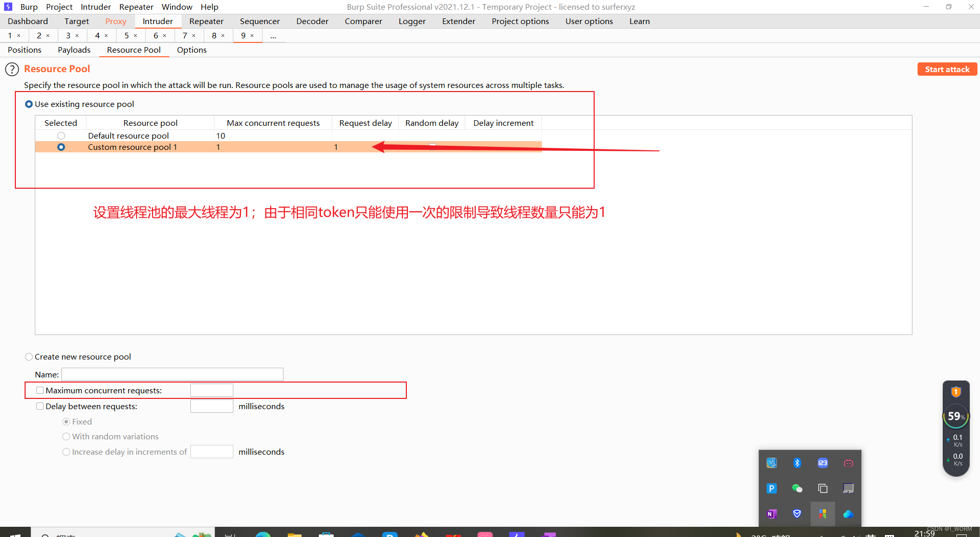Switch to the Extender tab
This screenshot has height=537, width=980.
coord(459,21)
